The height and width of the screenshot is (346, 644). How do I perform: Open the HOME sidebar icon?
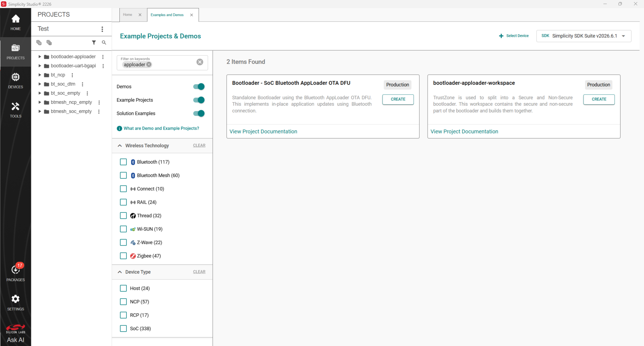15,22
